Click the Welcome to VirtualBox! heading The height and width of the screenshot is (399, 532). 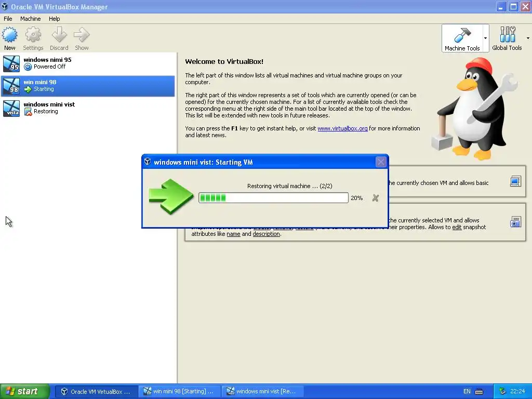[224, 61]
